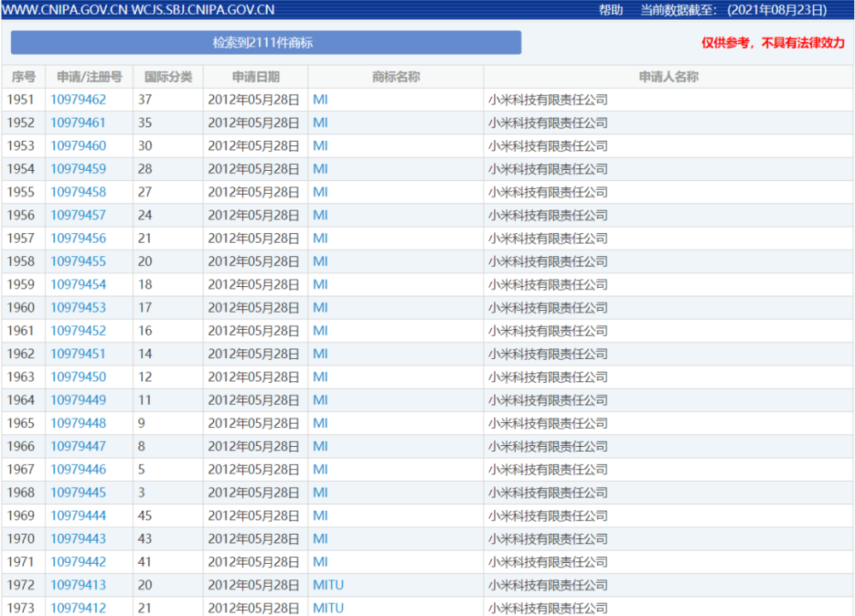Screen dimensions: 855x616
Task: Open registration number 10979447
Action: [78, 446]
